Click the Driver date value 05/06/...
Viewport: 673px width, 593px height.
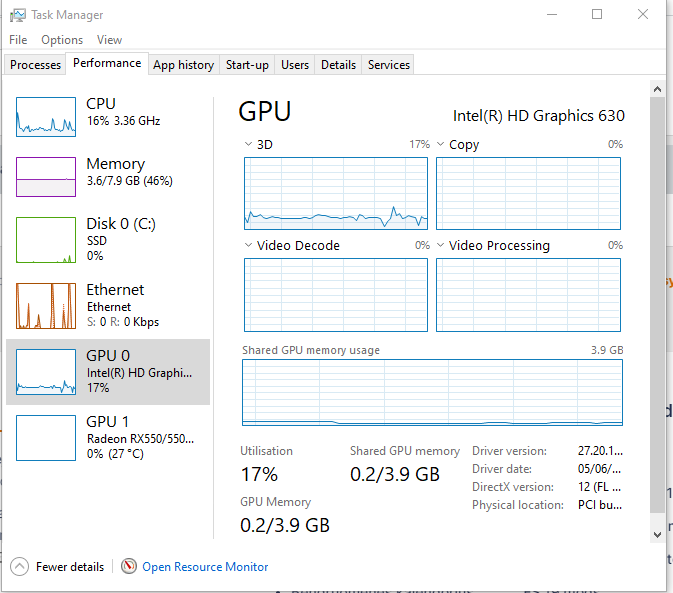click(599, 469)
